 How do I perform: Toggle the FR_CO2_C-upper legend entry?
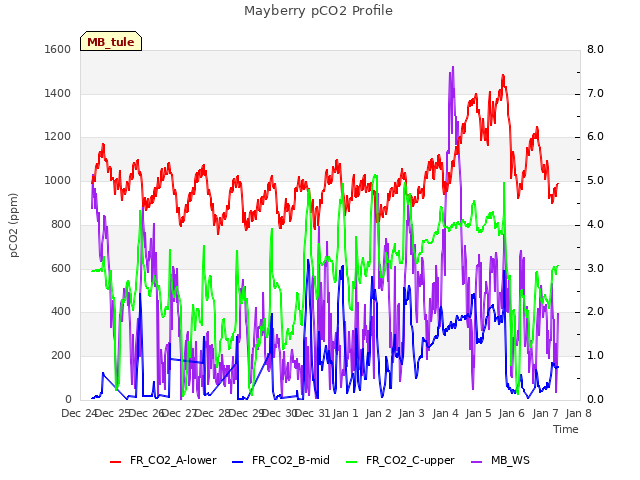pos(400,460)
